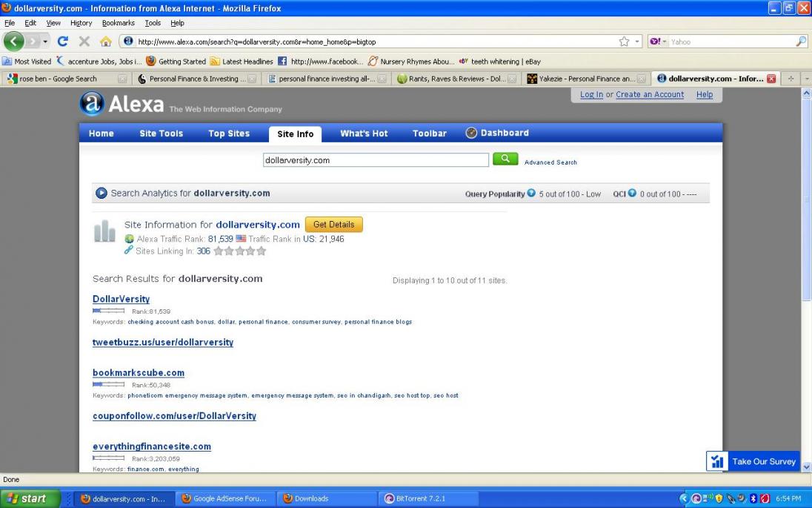Click the Firefox Back arrow button
Screen dimensions: 812x508
(x=14, y=41)
